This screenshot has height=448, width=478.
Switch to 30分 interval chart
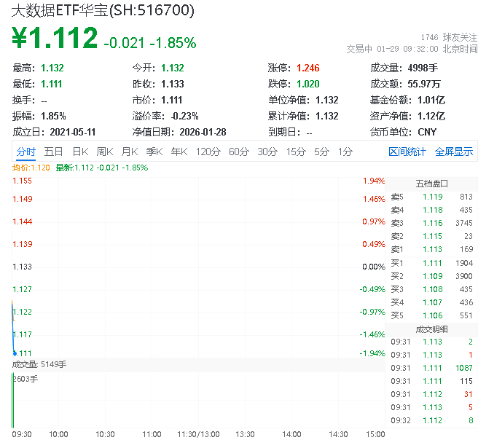point(267,152)
